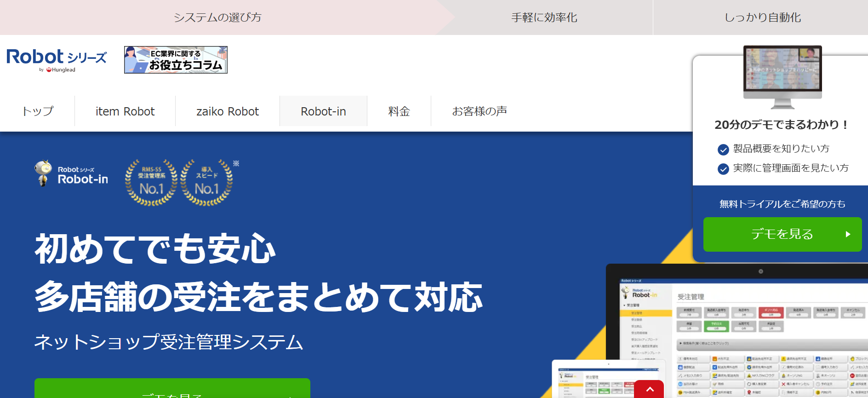868x398 pixels.
Task: Click the demo monitor image in side panel
Action: click(782, 77)
